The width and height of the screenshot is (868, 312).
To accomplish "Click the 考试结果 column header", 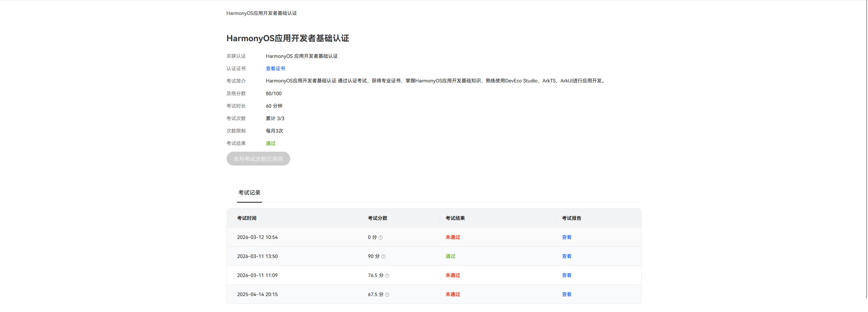I will 455,218.
